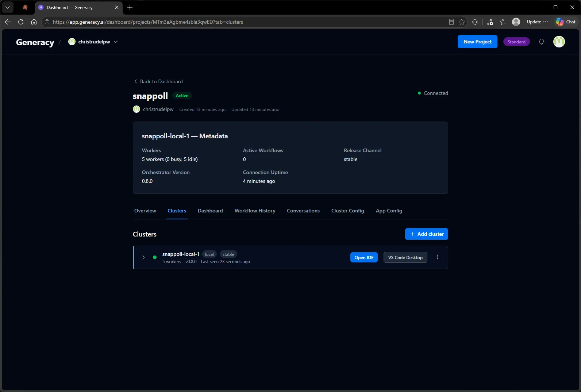The image size is (581, 392).
Task: Click Orchestrator Version value 0.8.0
Action: 147,181
